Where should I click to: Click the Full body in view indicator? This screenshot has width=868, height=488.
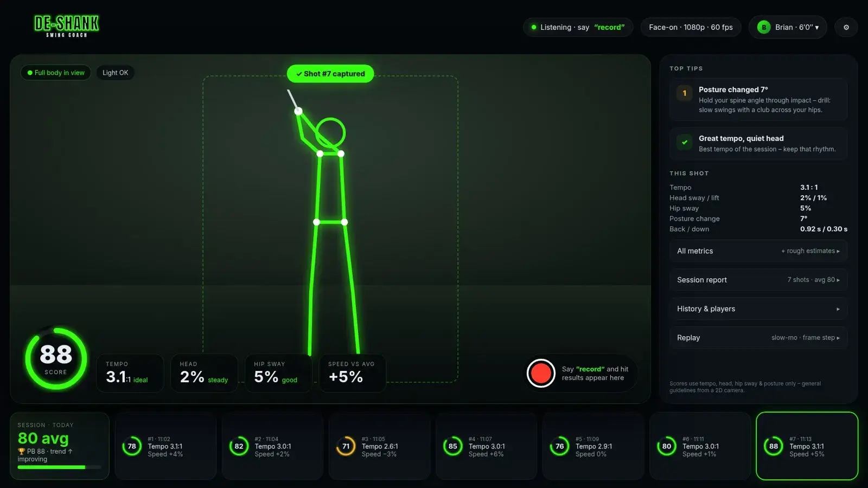(x=56, y=73)
